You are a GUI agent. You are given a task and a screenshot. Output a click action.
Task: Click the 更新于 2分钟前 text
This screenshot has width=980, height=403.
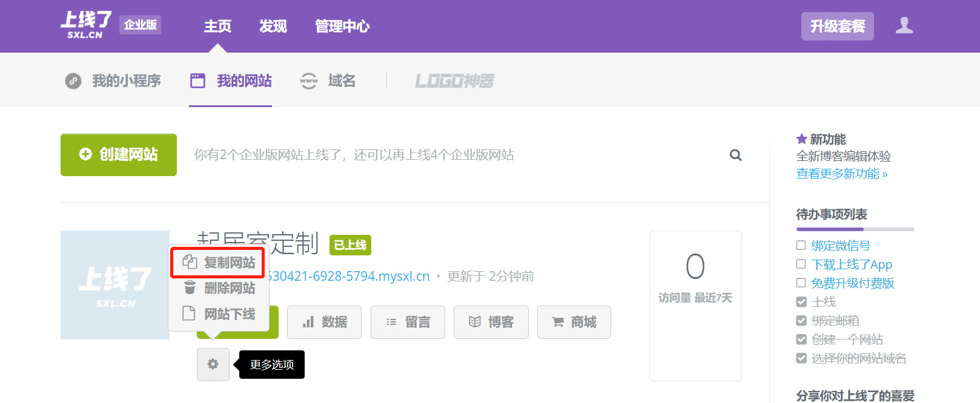[x=491, y=276]
